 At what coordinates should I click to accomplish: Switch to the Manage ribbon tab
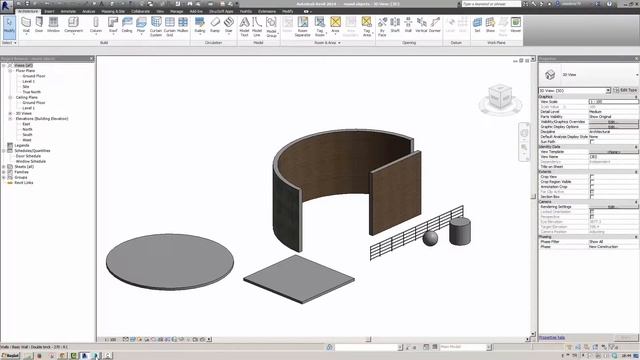point(176,11)
